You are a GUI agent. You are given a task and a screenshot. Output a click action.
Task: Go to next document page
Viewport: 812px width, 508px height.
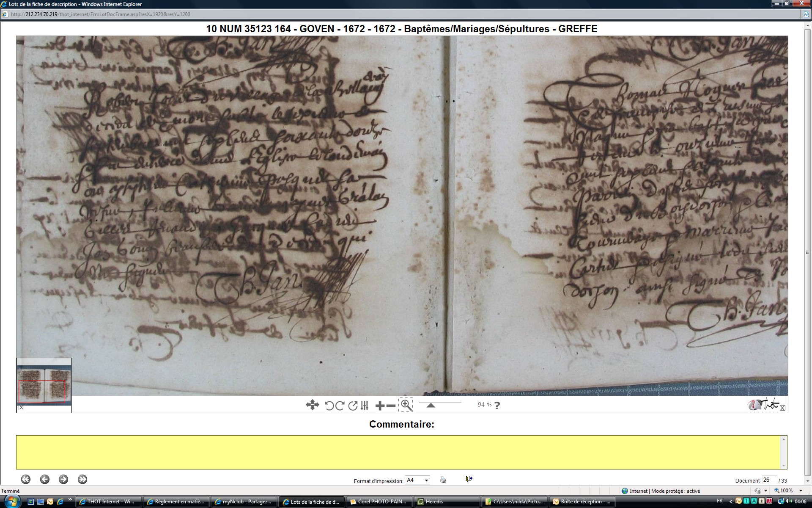point(63,479)
